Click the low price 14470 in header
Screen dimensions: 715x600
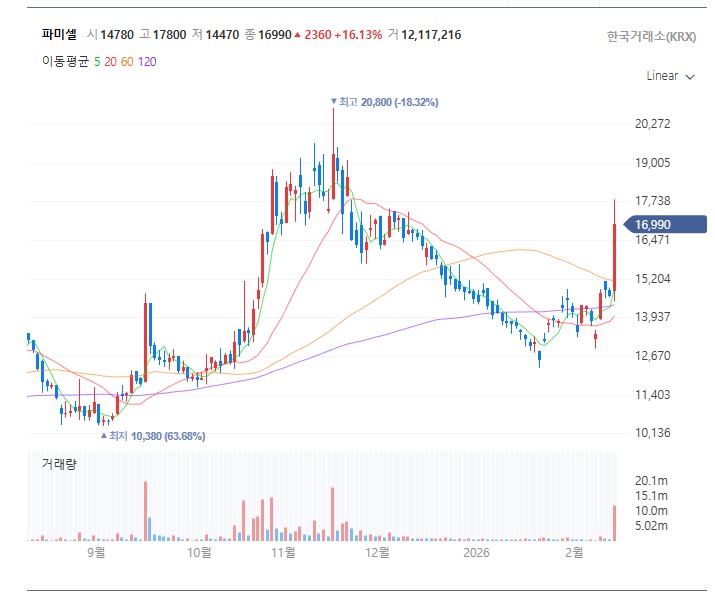pyautogui.click(x=222, y=35)
